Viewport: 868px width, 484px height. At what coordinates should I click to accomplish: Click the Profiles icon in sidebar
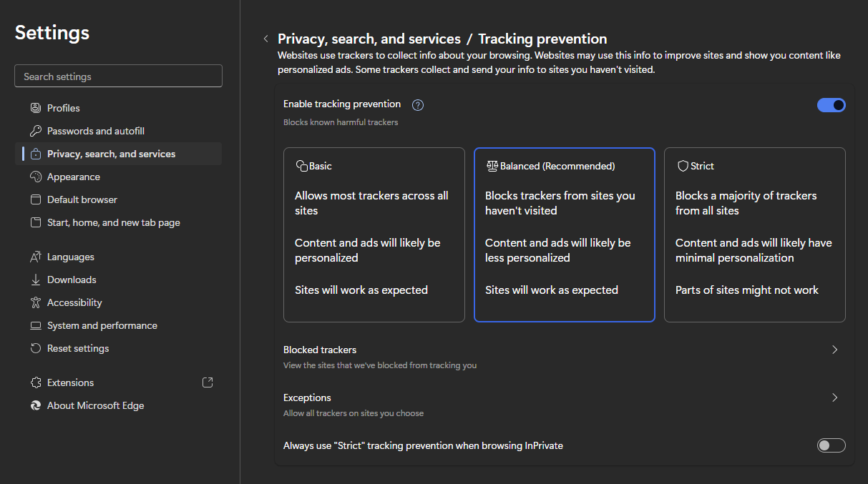pos(36,108)
